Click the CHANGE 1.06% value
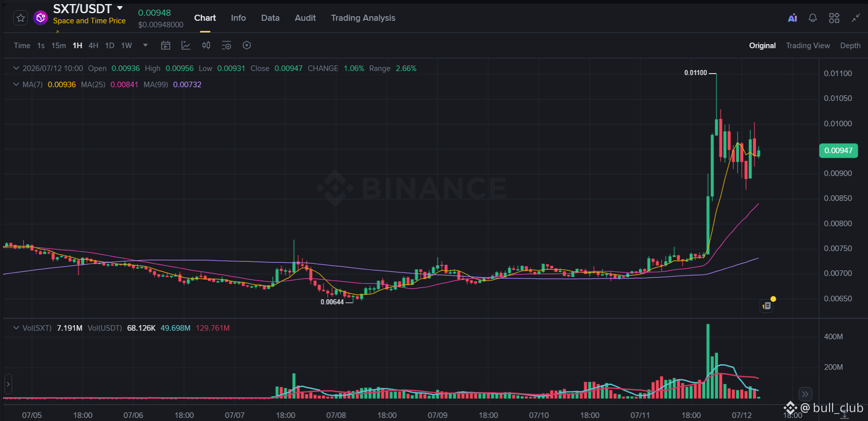 coord(354,68)
